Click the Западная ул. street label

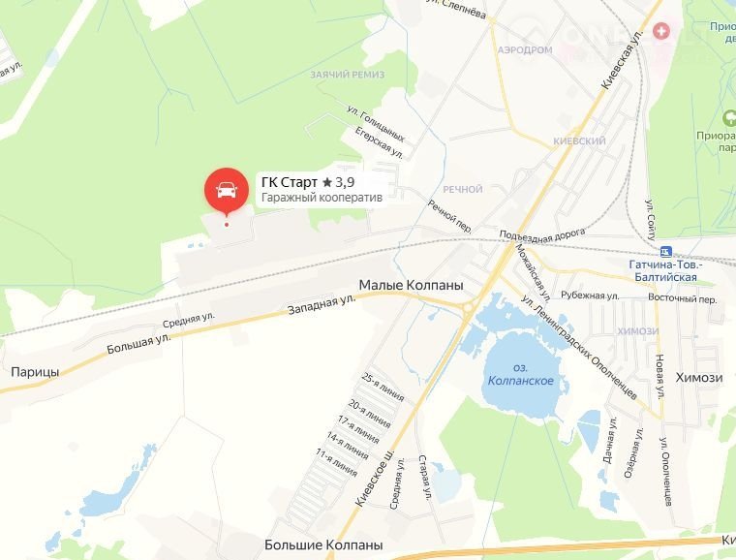click(322, 304)
